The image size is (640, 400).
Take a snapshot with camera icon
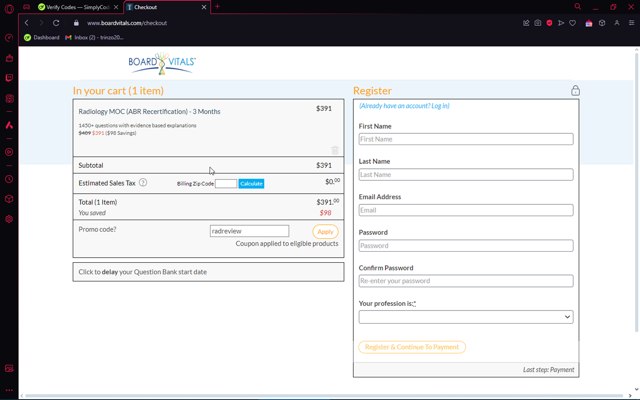click(x=538, y=23)
